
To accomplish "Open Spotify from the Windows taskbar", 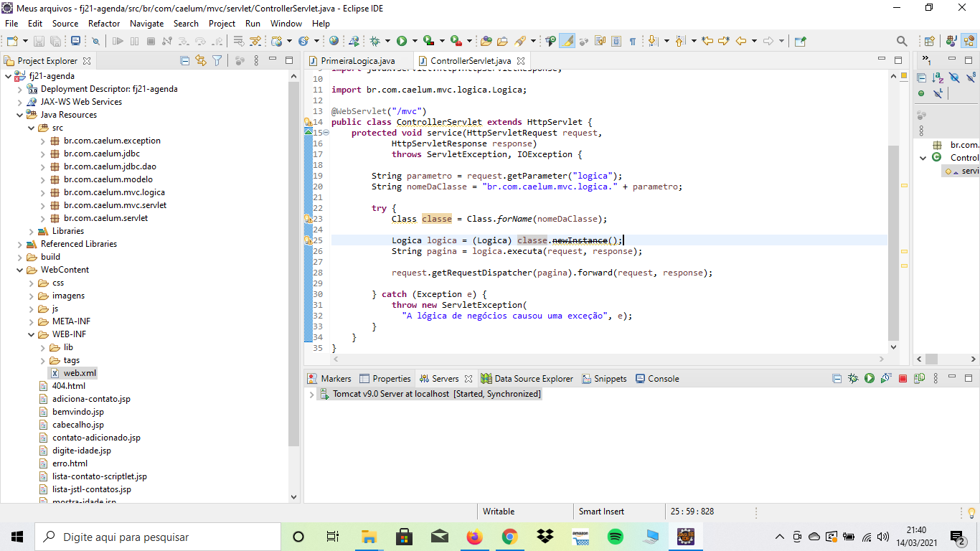I will (615, 537).
